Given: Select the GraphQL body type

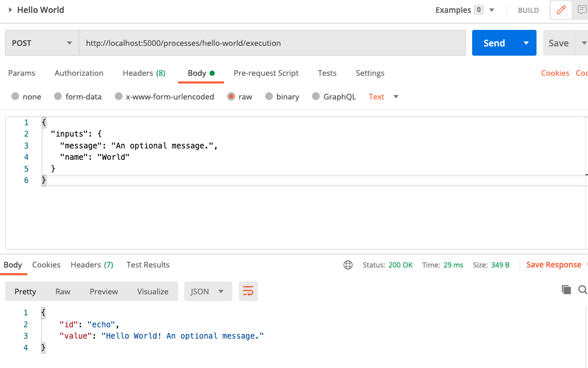Looking at the screenshot, I should click(x=316, y=96).
